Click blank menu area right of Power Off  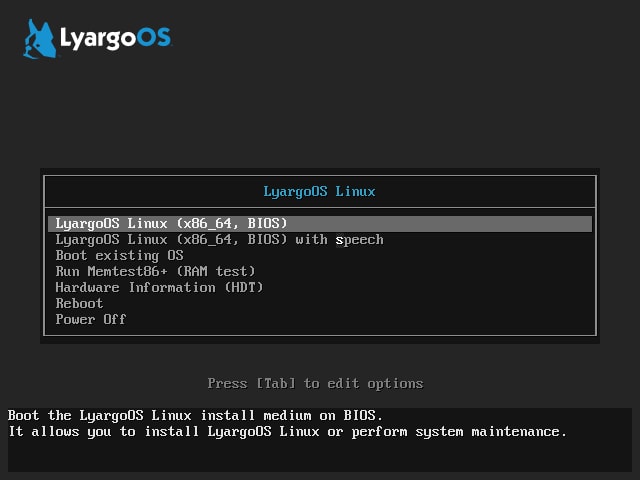[359, 319]
